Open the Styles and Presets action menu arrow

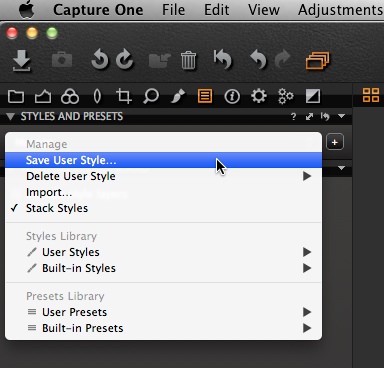point(341,116)
